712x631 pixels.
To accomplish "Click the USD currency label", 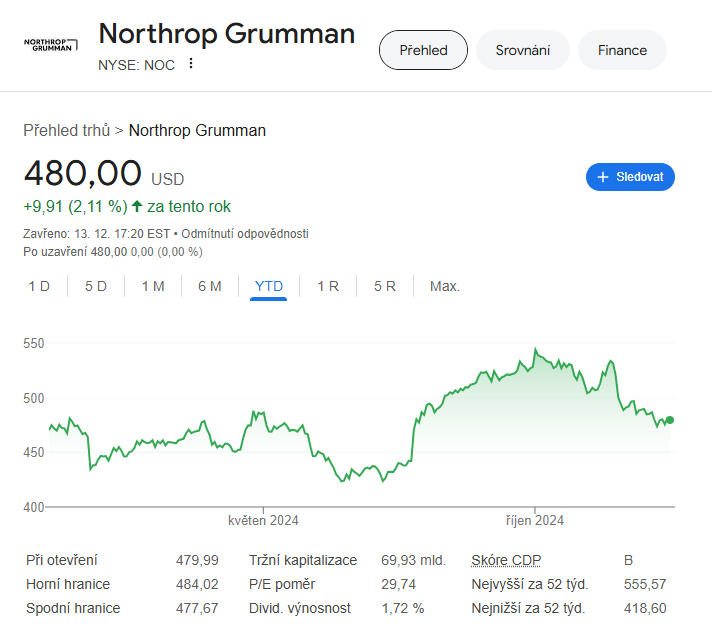I will [168, 179].
